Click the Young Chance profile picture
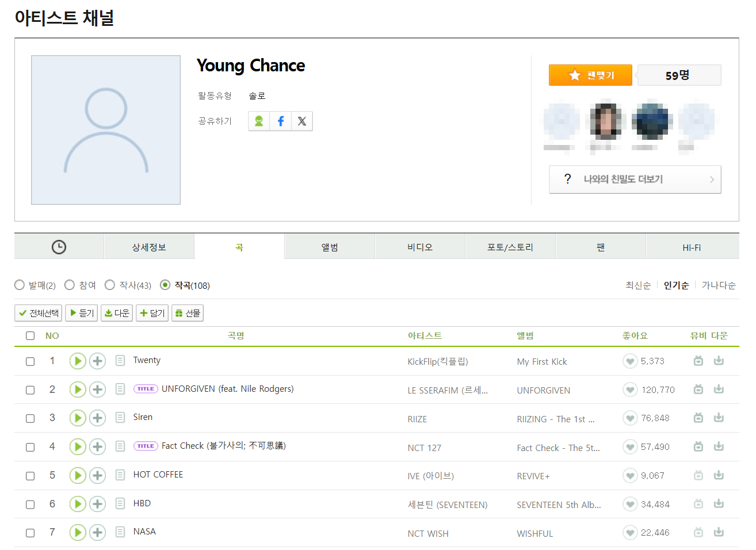Image resolution: width=756 pixels, height=550 pixels. tap(106, 130)
